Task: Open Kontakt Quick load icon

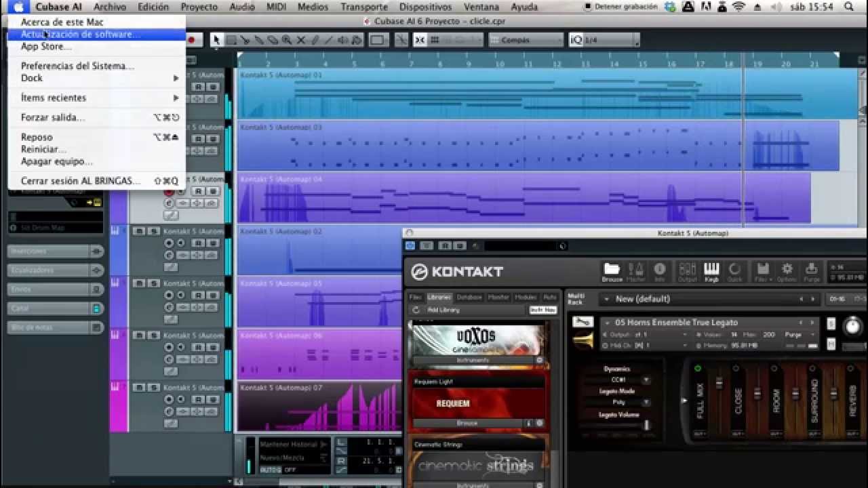Action: pos(735,272)
